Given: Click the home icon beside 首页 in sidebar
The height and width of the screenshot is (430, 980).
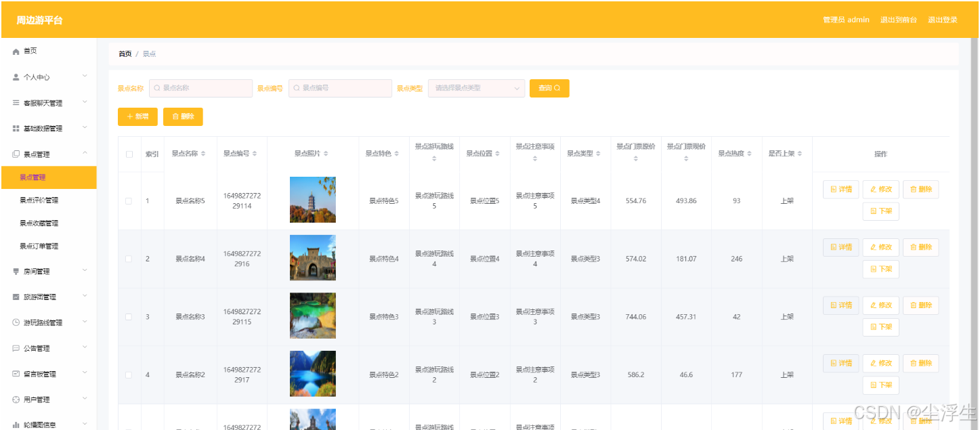Looking at the screenshot, I should (x=16, y=51).
